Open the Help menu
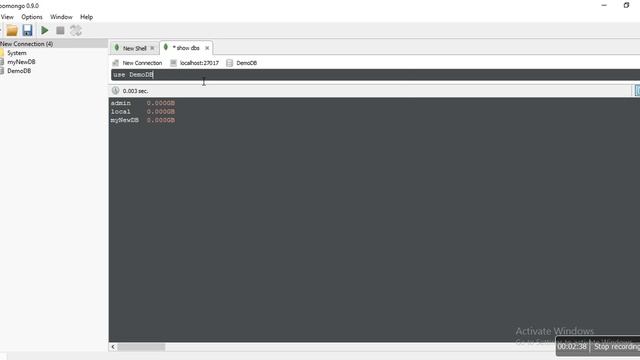Image resolution: width=640 pixels, height=360 pixels. (86, 17)
